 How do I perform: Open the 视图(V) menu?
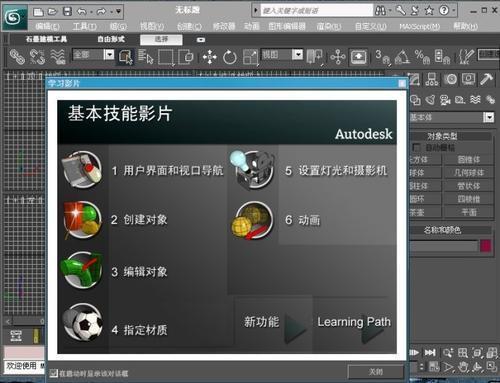(152, 26)
